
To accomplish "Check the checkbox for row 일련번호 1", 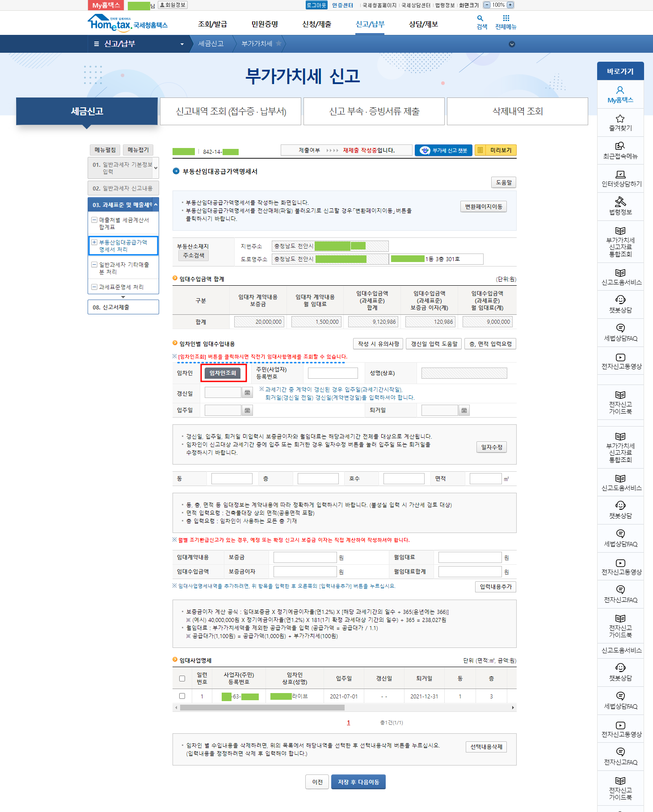I will pos(182,696).
